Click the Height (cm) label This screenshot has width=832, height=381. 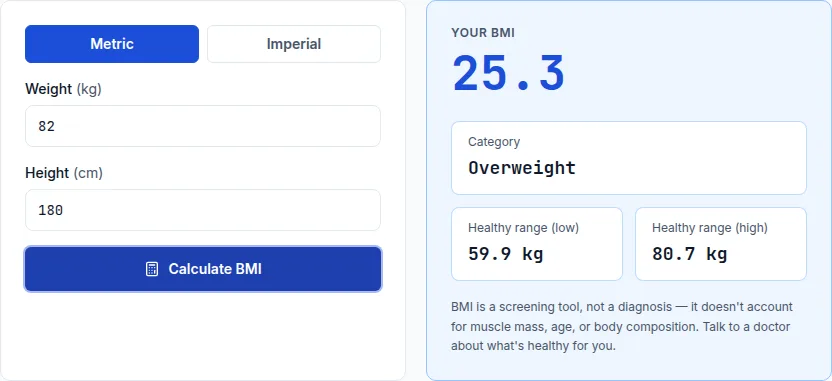(x=64, y=173)
